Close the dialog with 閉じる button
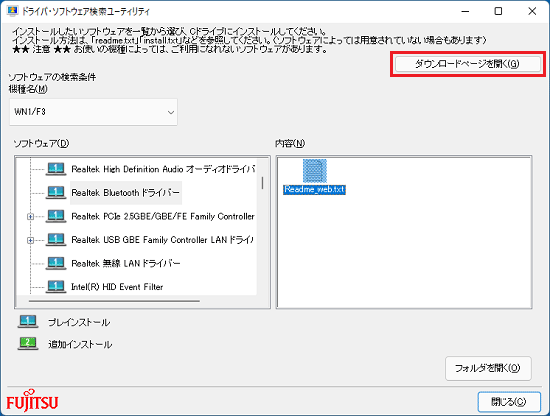550x416 pixels. tap(509, 402)
